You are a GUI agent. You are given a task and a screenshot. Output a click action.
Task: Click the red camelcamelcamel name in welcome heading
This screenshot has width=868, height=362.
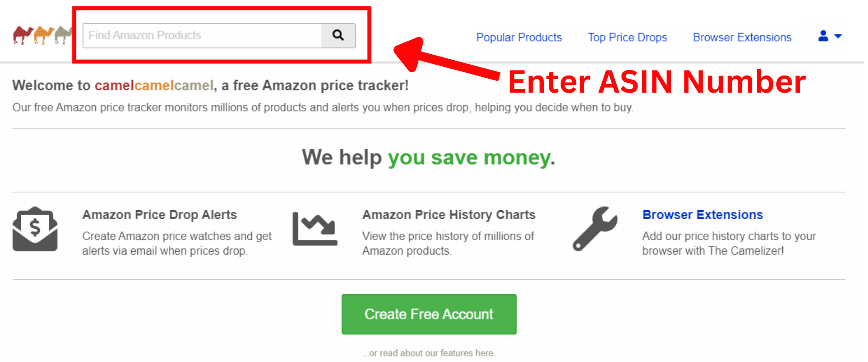click(x=154, y=85)
